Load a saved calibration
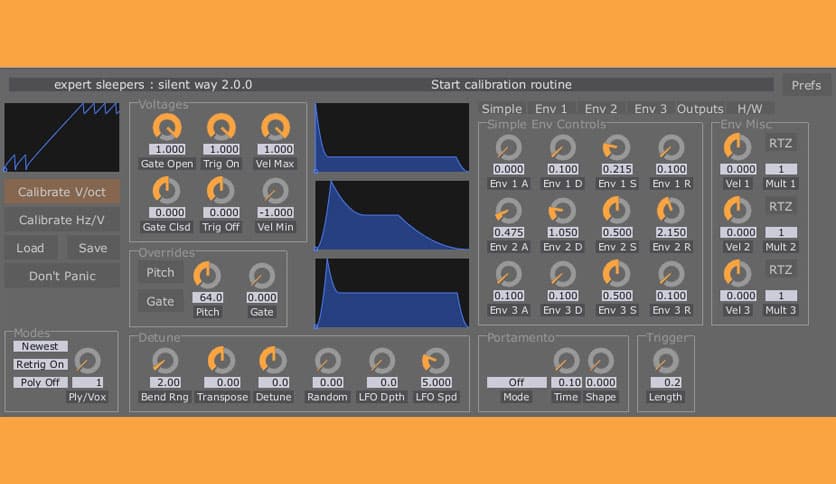This screenshot has width=836, height=484. pyautogui.click(x=30, y=248)
